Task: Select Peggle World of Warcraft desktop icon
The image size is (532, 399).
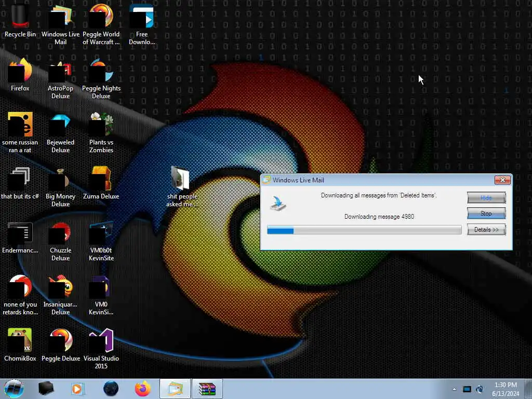Action: click(101, 24)
